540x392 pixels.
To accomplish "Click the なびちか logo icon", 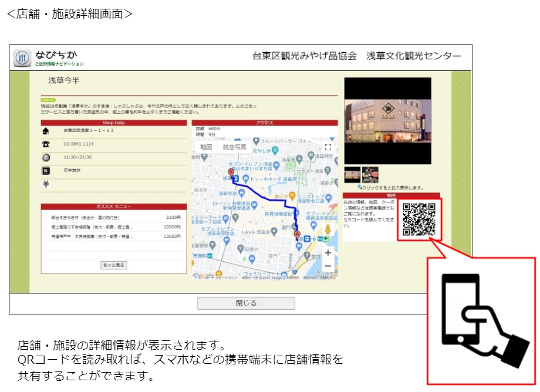I will click(x=22, y=58).
